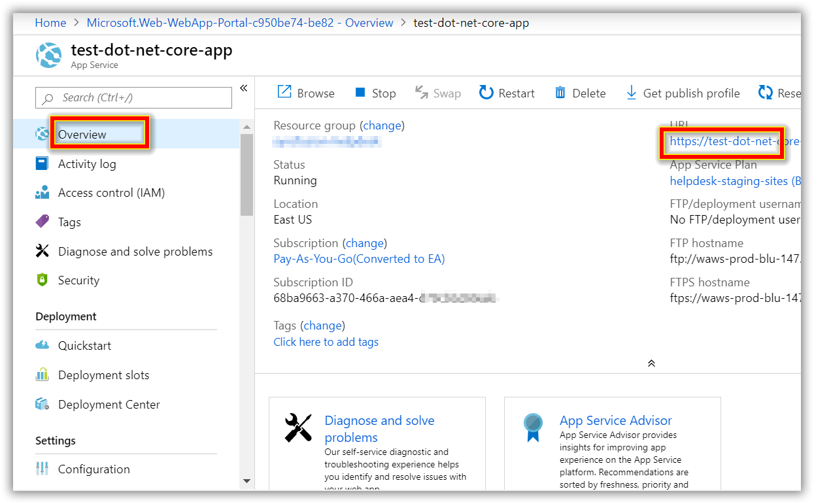The height and width of the screenshot is (504, 814).
Task: Open Deployment Center
Action: [x=109, y=405]
